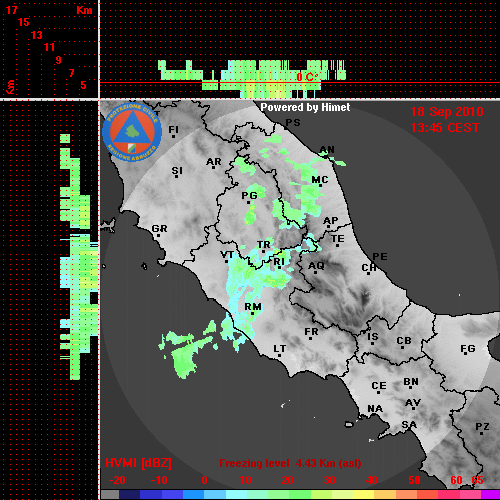
Task: Click the '0 C°' freezing line label
Action: 307,77
